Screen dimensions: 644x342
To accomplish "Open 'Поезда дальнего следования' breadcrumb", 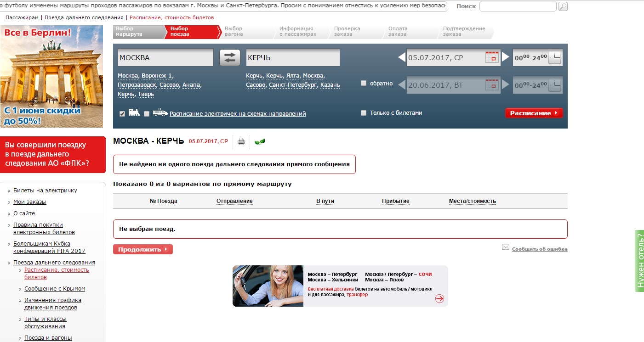I will coord(84,17).
